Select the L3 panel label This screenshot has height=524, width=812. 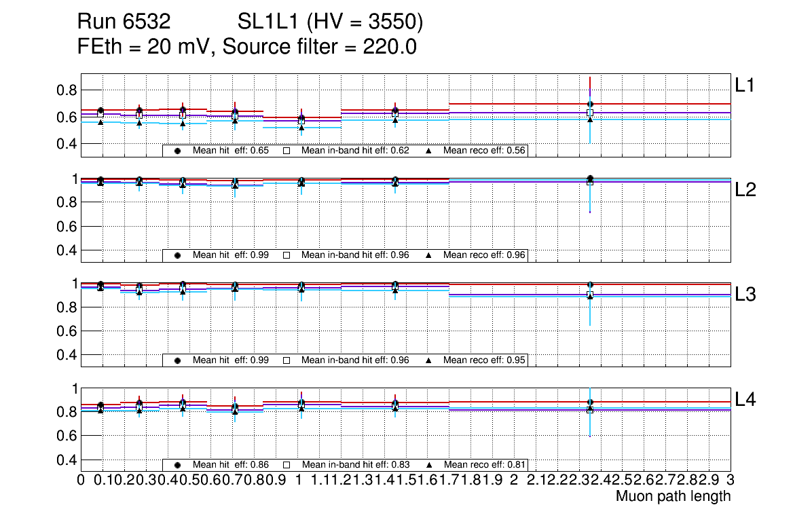tap(746, 295)
